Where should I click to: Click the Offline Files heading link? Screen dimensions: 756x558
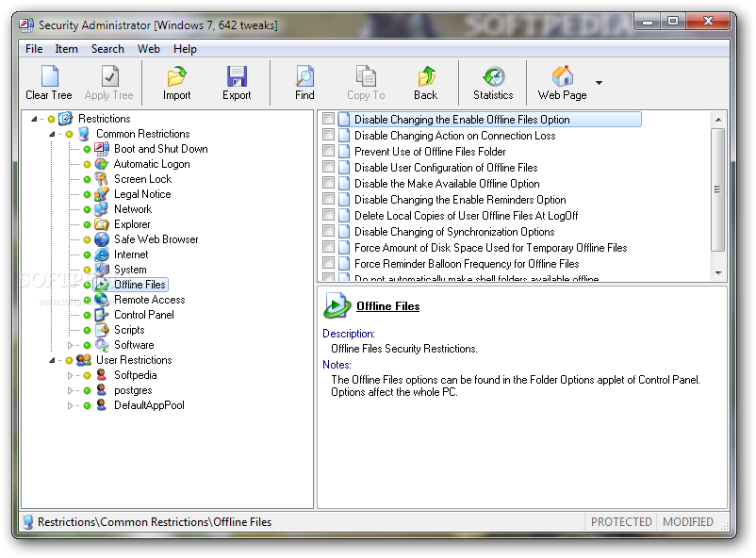click(388, 306)
